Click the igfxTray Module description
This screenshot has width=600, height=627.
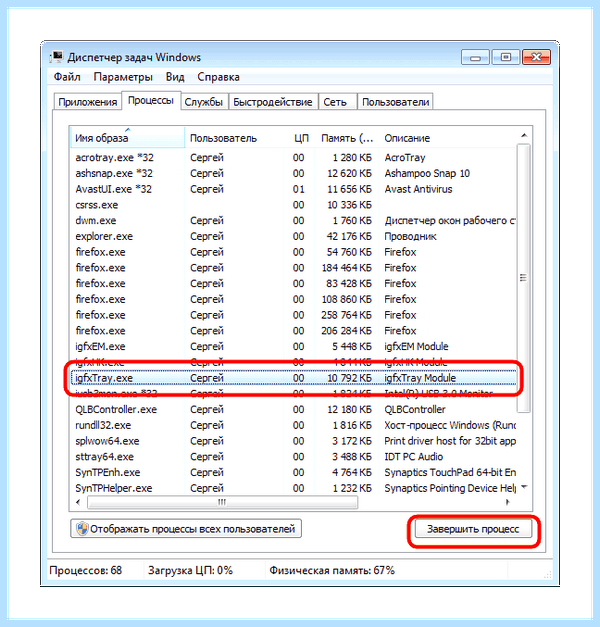pos(420,378)
